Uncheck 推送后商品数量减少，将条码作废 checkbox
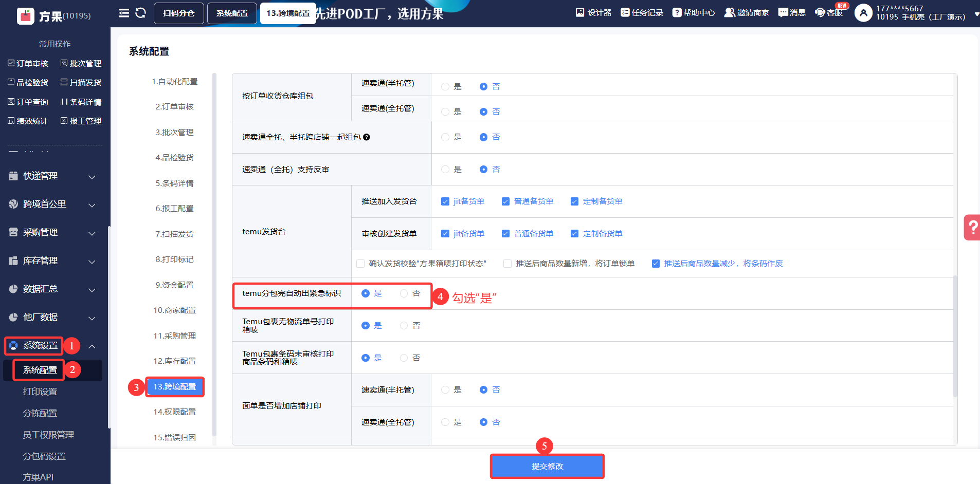This screenshot has width=980, height=484. coord(656,264)
